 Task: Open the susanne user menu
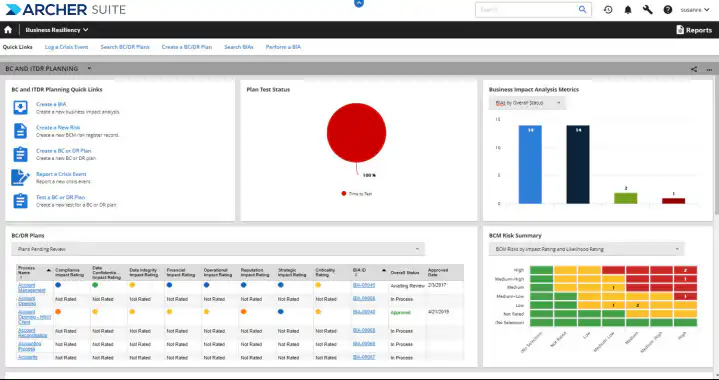coord(695,10)
